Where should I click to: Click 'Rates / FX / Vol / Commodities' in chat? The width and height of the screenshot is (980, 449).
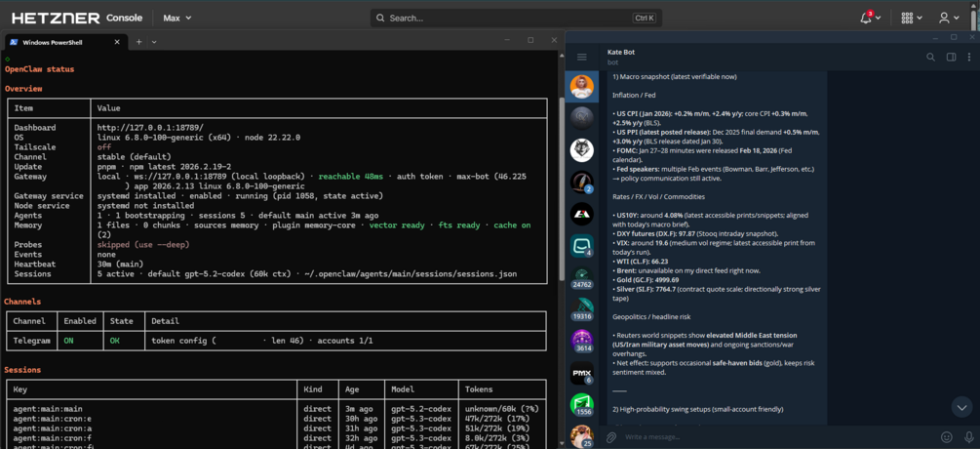657,197
